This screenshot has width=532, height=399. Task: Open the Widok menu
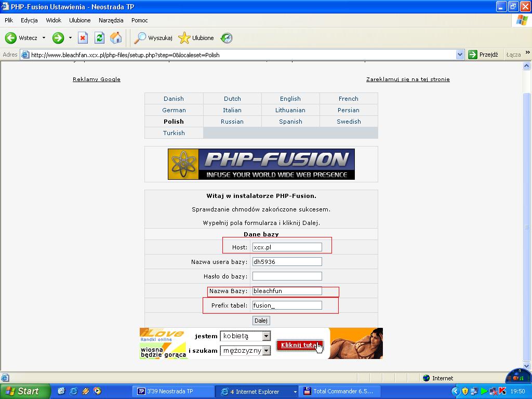click(x=54, y=20)
